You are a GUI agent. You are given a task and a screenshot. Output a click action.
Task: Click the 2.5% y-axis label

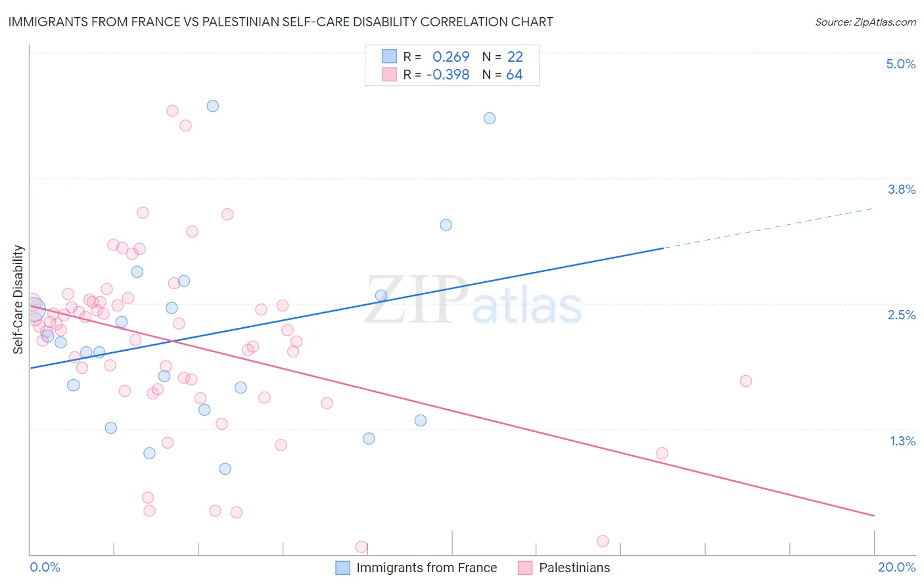point(902,315)
